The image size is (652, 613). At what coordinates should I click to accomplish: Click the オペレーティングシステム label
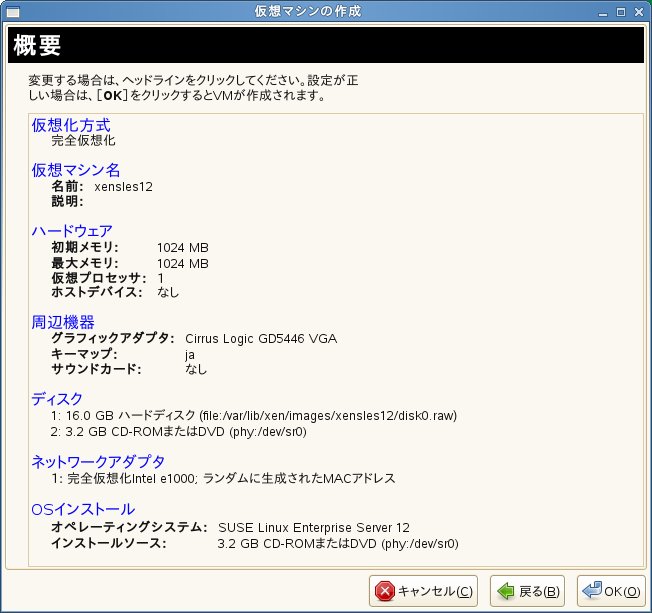coord(129,527)
